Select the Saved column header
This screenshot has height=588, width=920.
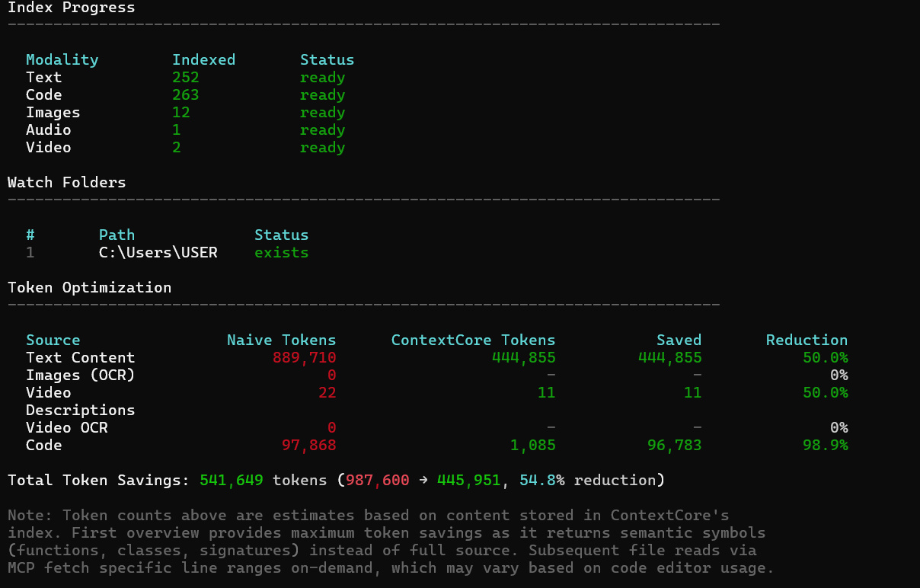coord(679,340)
